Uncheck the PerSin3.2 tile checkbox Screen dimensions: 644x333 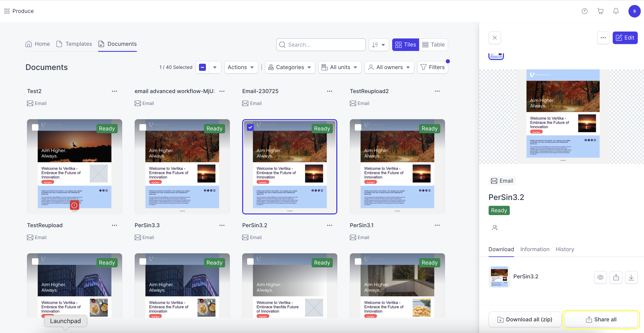coord(250,127)
